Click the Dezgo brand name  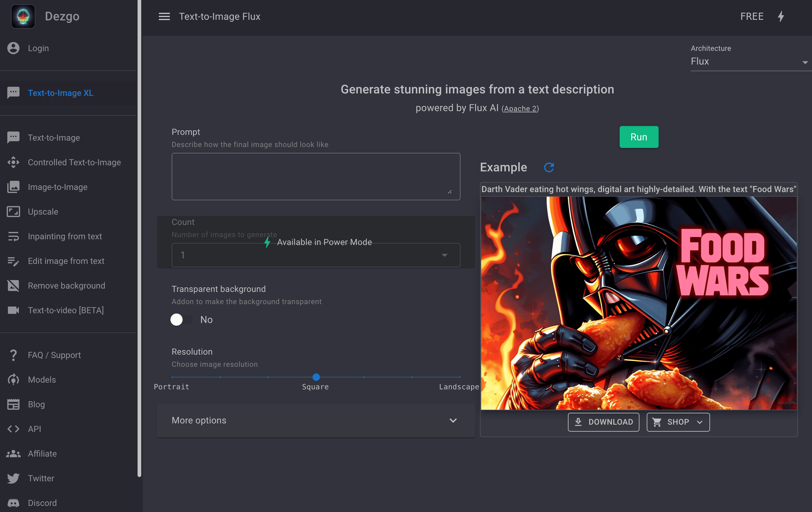coord(62,16)
